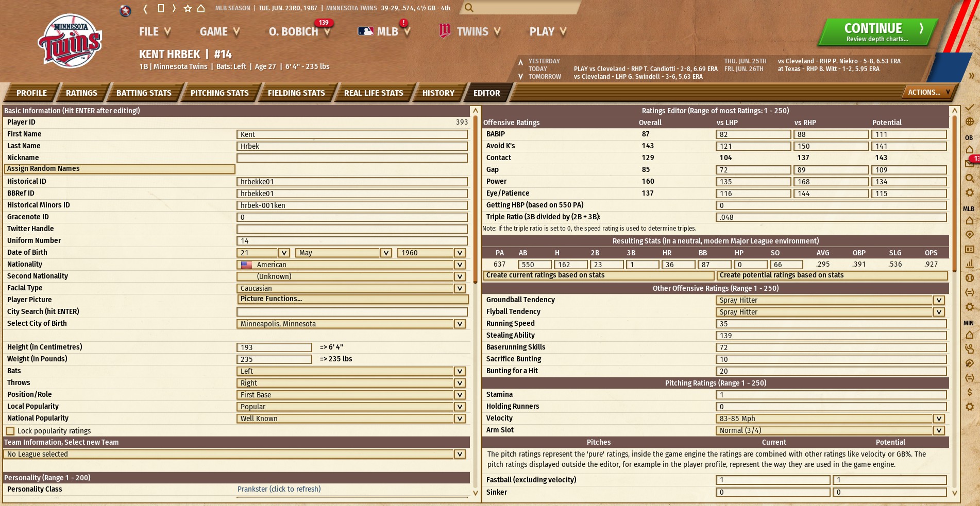Open the MIN settings gear icon
The image size is (980, 506).
pyautogui.click(x=969, y=407)
